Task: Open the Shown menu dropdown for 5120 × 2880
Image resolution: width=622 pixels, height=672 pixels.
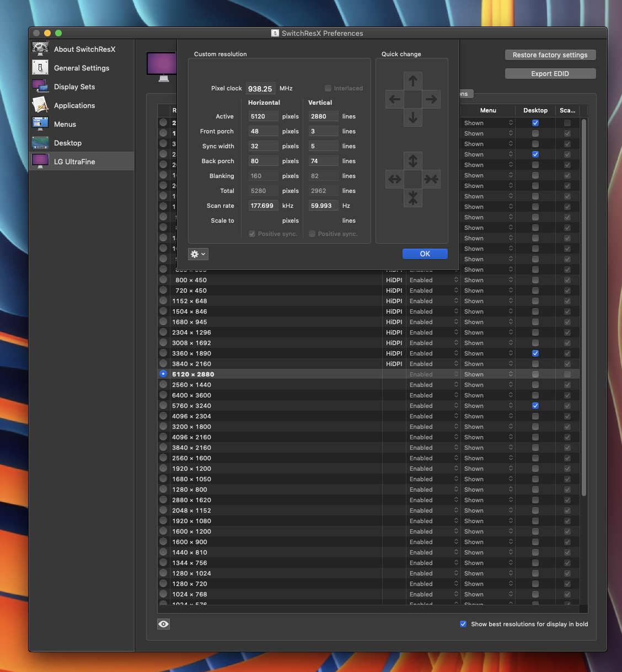Action: [x=488, y=374]
